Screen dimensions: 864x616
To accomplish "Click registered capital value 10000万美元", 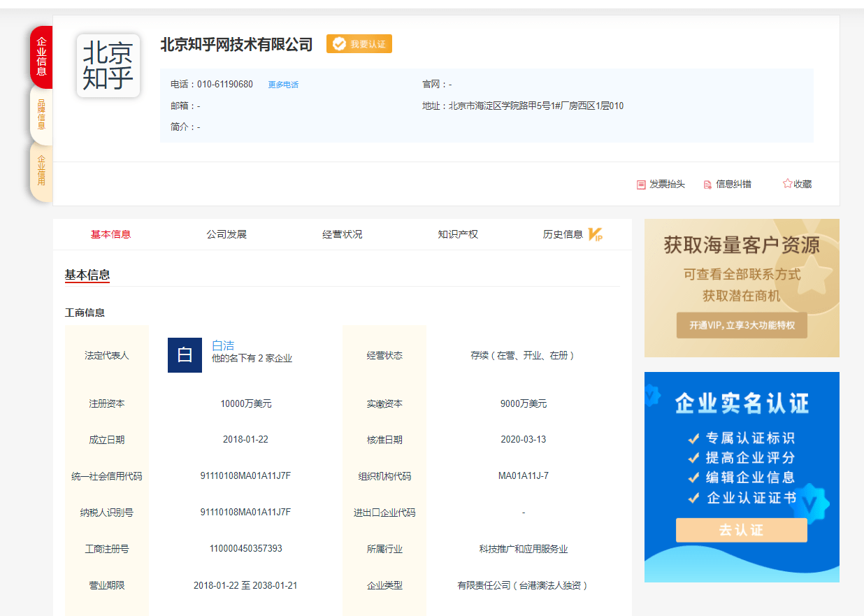I will 246,403.
